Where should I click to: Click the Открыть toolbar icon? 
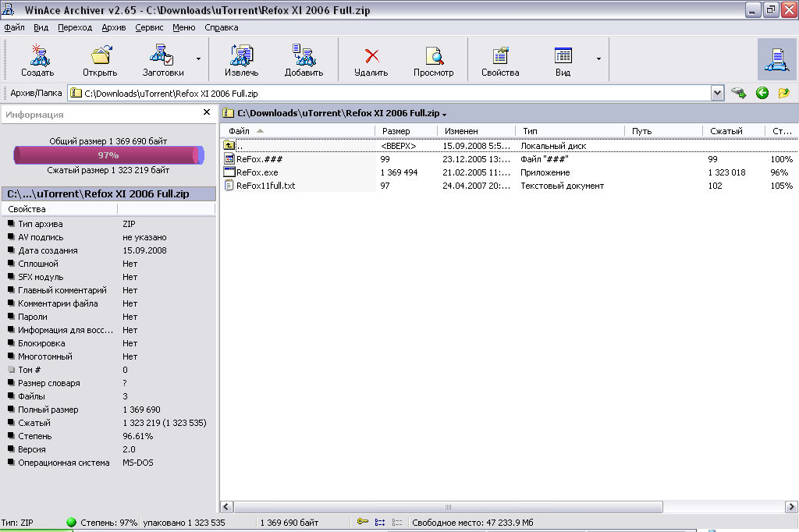coord(101,55)
